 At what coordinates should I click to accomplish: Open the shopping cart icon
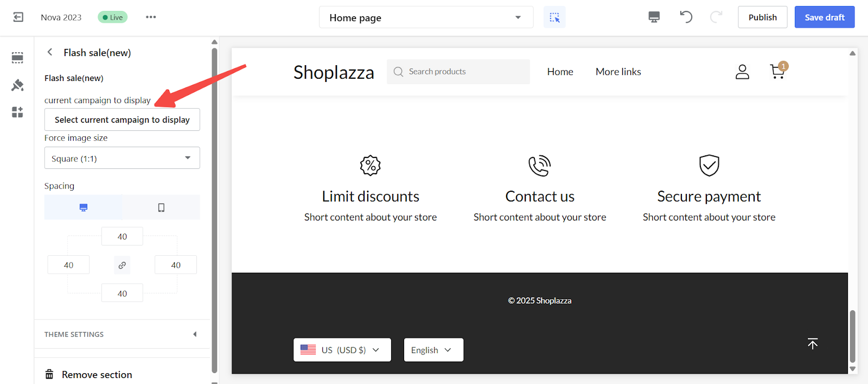pos(778,71)
